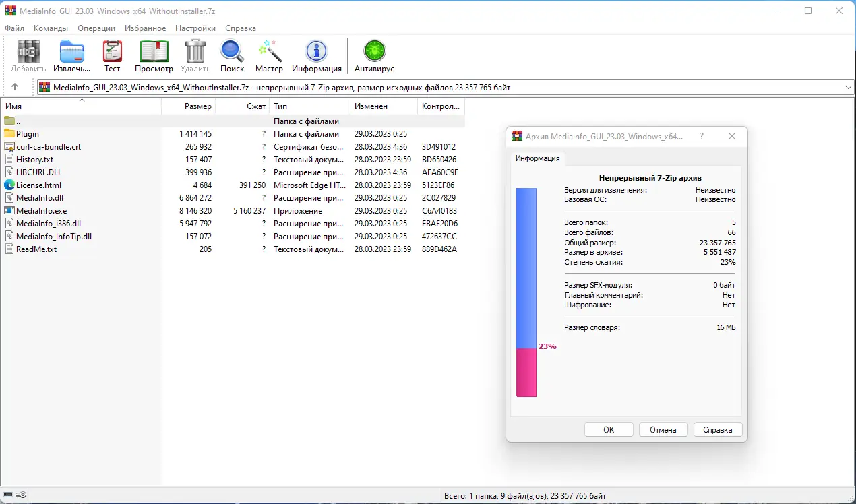856x504 pixels.
Task: Run archive check with Тест icon
Action: coord(112,52)
